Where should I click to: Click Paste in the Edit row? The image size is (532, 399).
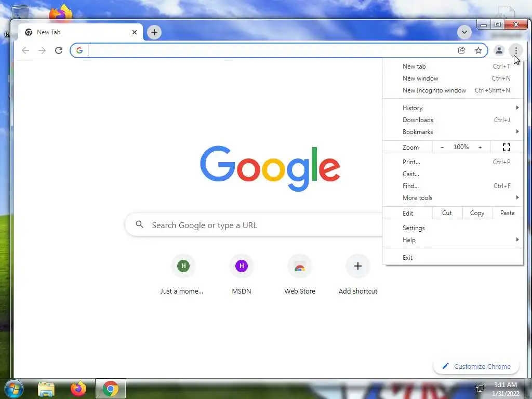tap(507, 213)
